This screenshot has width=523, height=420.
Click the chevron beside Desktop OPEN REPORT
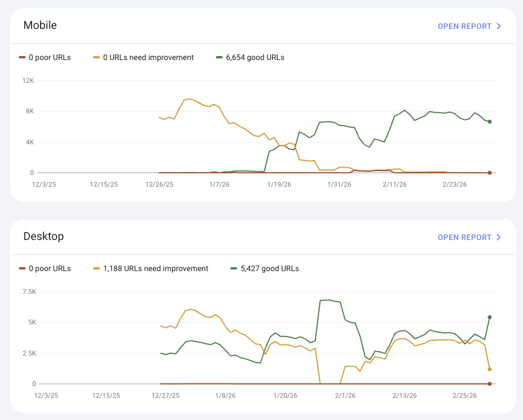[499, 237]
